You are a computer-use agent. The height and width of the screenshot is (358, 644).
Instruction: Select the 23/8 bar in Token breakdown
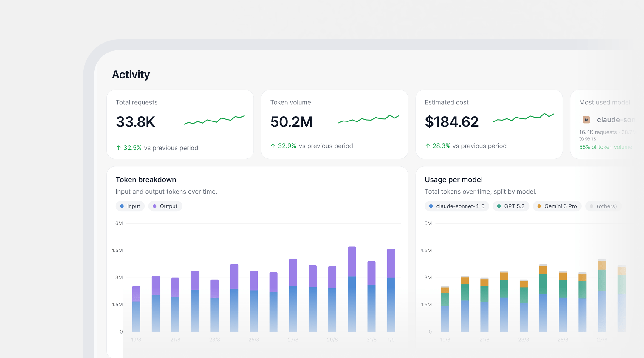click(215, 306)
